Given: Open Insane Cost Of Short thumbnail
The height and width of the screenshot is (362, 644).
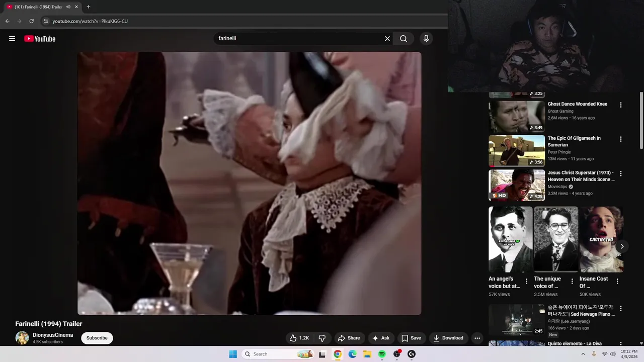Looking at the screenshot, I should [x=601, y=239].
